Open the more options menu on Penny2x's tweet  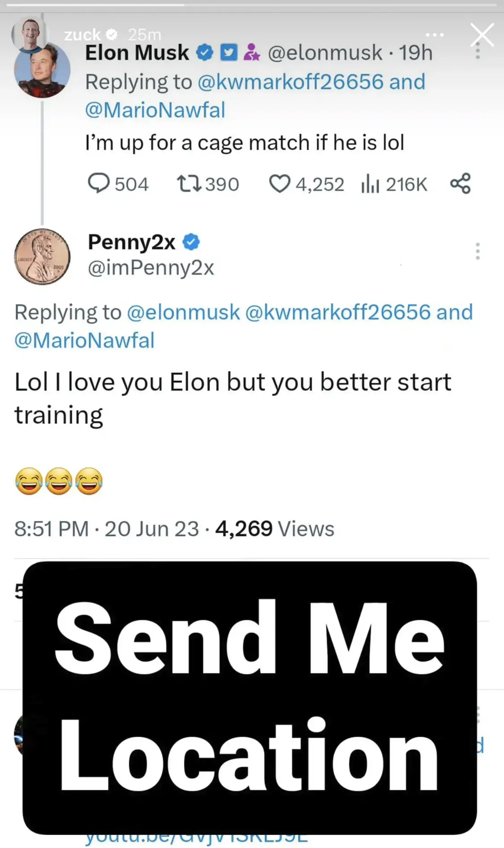(x=478, y=251)
